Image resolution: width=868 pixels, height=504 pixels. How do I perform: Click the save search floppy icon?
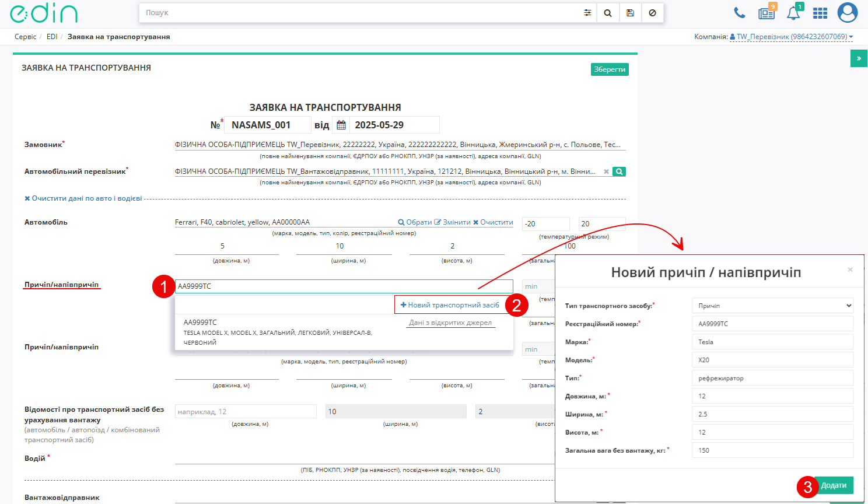coord(630,13)
